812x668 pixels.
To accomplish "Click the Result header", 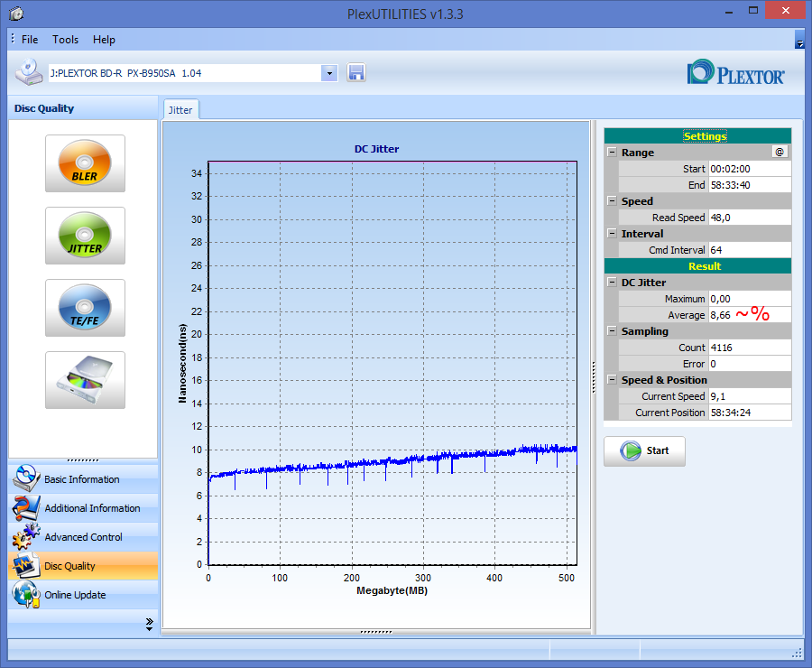I will (697, 266).
